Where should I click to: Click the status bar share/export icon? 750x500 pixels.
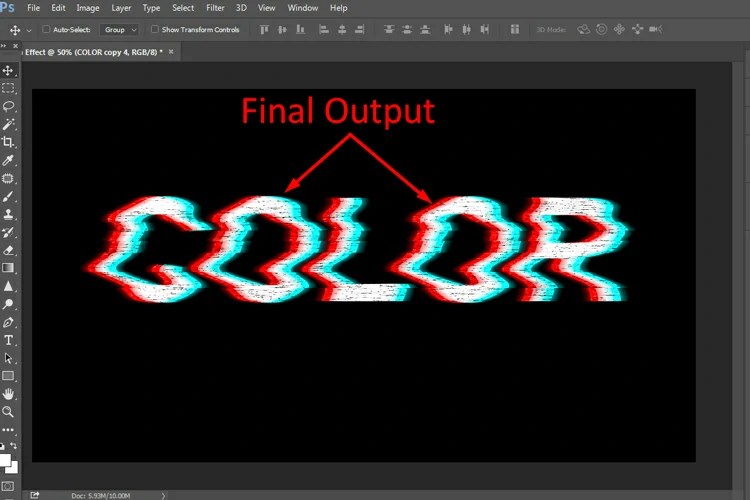point(34,495)
